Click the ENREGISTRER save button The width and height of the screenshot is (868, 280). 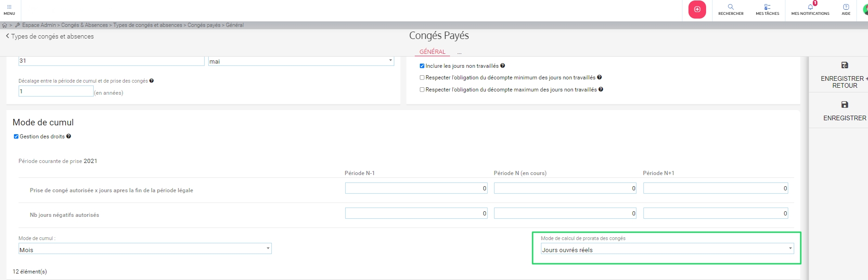click(844, 111)
